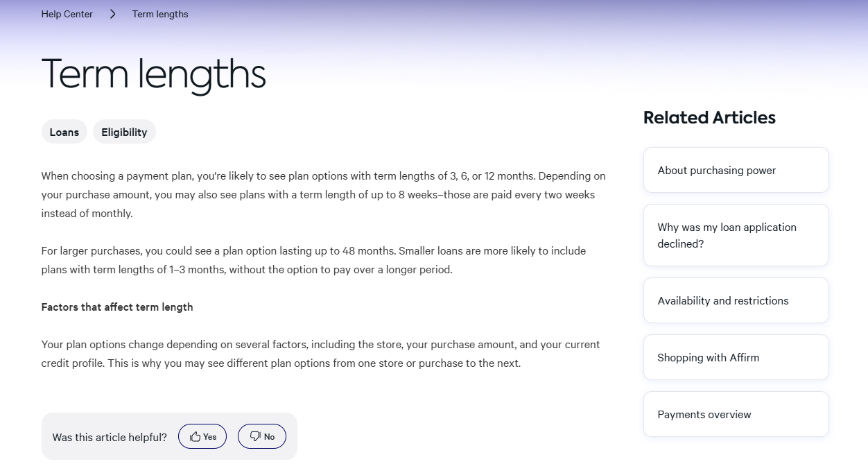Click the thumbs up icon
The width and height of the screenshot is (868, 464).
tap(195, 436)
